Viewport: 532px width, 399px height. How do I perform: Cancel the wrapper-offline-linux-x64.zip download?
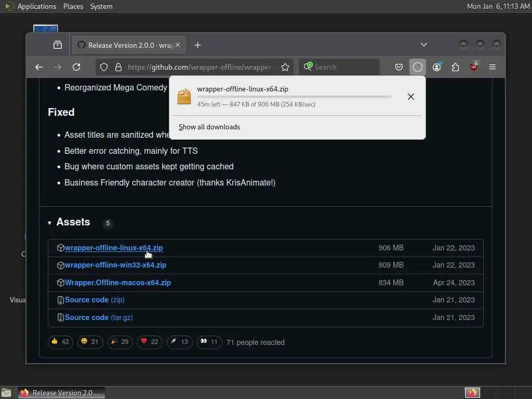411,97
